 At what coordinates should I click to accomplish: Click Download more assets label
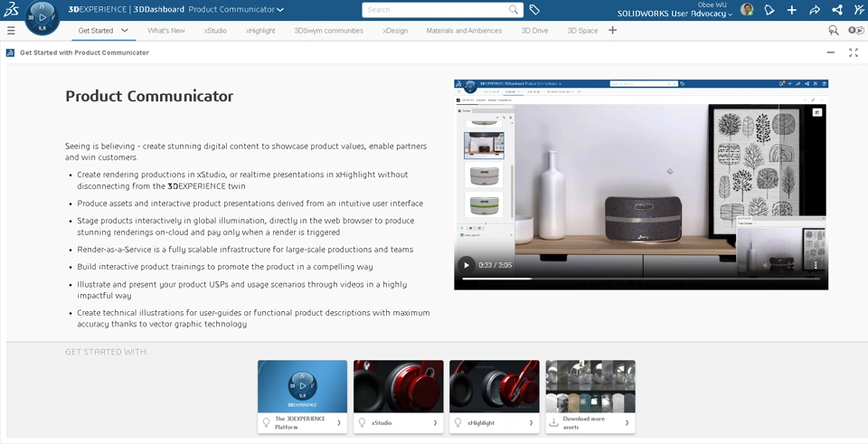coord(584,423)
